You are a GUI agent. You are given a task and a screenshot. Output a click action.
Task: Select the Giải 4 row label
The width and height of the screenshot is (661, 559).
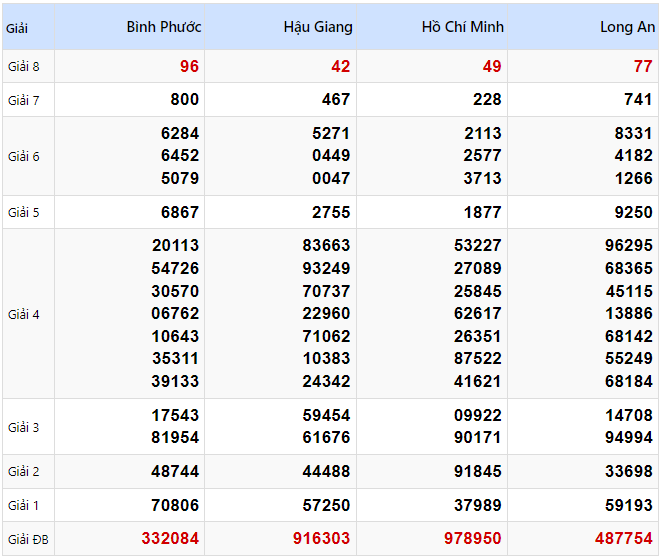point(23,314)
